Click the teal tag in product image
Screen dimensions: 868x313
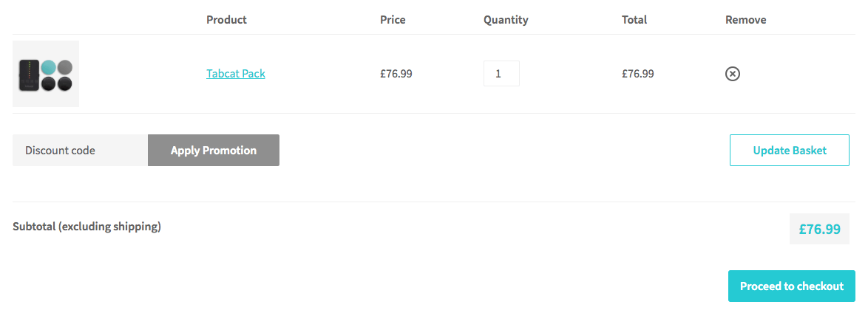coord(49,67)
